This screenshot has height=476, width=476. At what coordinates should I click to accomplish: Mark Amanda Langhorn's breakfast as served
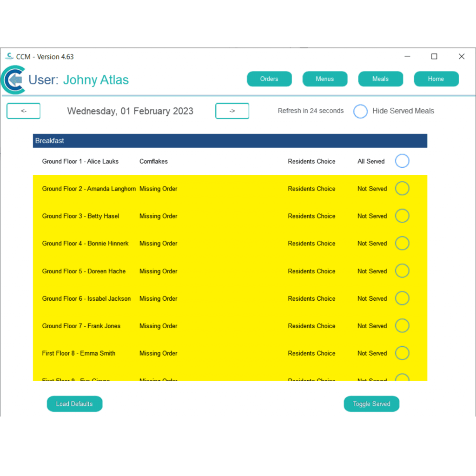pyautogui.click(x=402, y=189)
